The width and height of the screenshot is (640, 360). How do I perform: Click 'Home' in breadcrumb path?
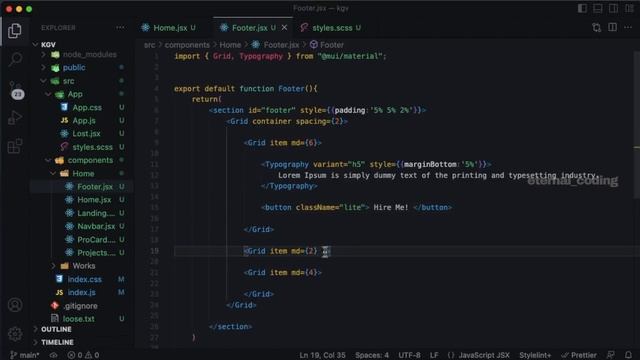coord(230,45)
